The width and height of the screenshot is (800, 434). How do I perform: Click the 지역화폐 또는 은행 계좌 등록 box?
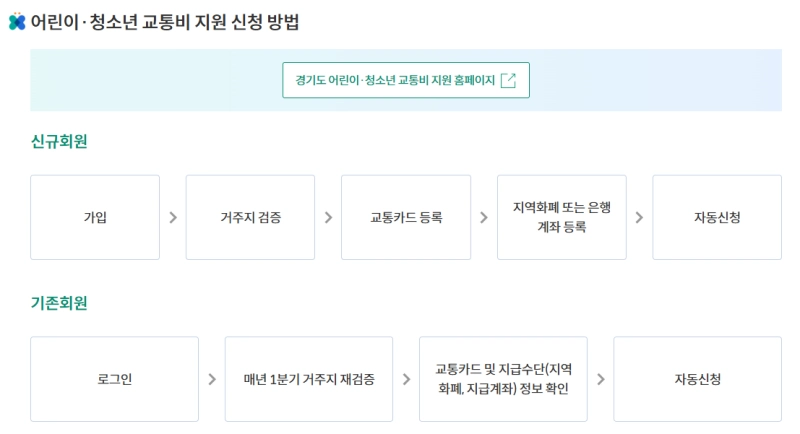tap(561, 217)
